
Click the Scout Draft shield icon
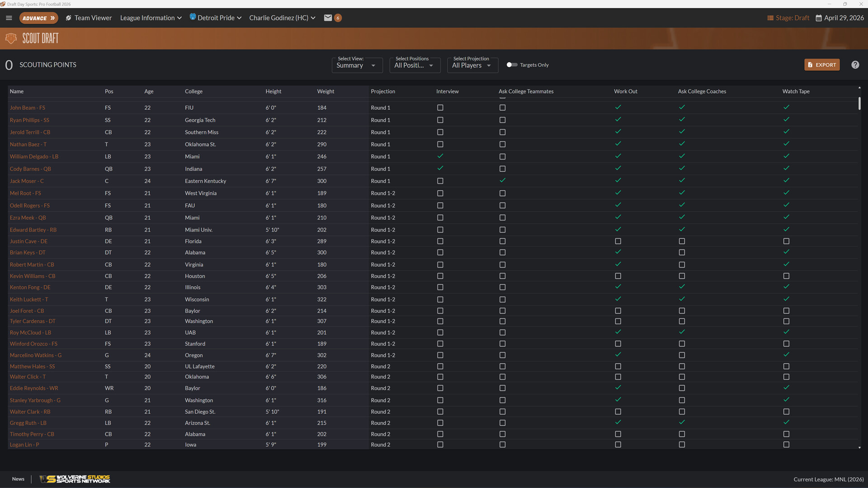point(11,38)
